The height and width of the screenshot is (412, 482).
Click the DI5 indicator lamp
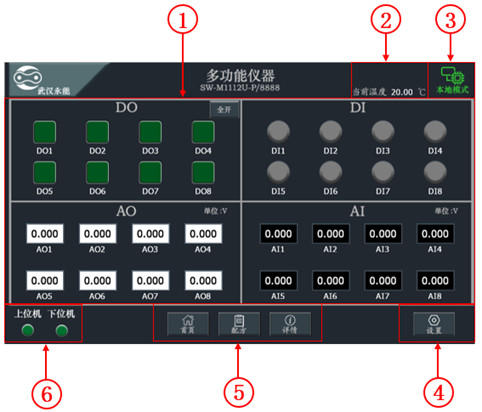[x=278, y=172]
